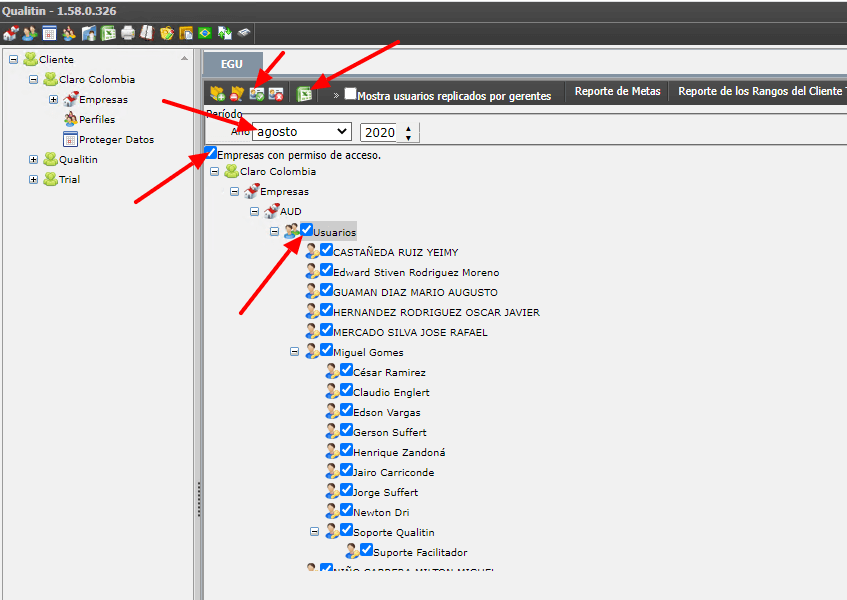
Task: Collapse Claro Colombia in left tree
Action: coord(33,79)
